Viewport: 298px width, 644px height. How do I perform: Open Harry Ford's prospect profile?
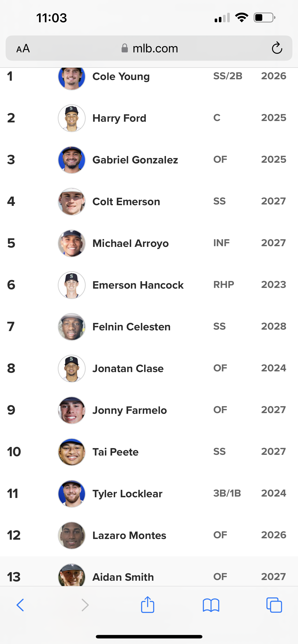pos(119,118)
